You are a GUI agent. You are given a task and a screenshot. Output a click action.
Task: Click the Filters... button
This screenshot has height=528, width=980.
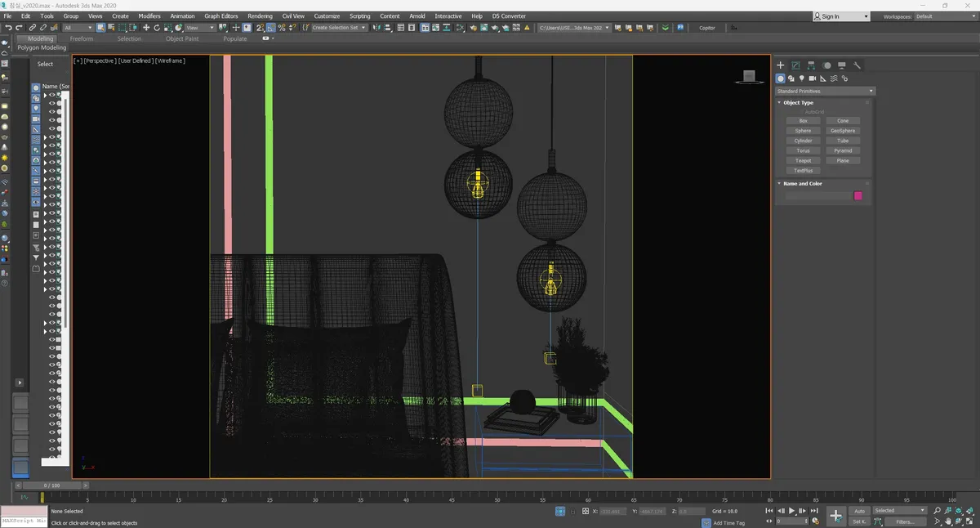pos(905,521)
